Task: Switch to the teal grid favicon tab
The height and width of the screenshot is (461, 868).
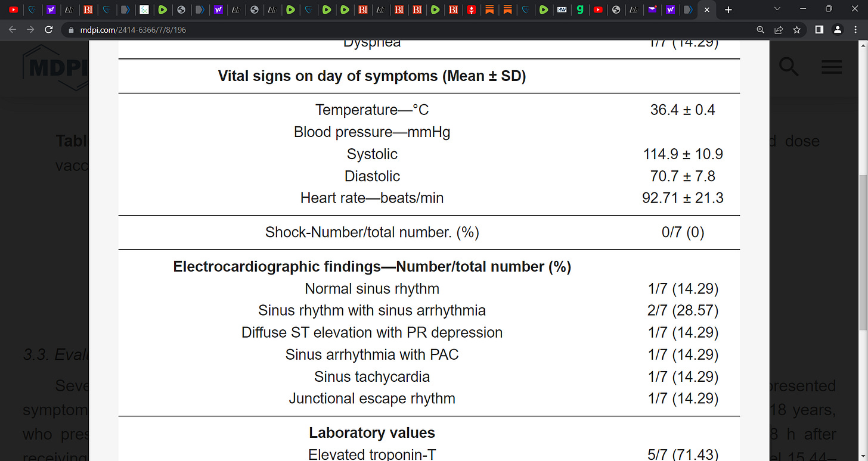Action: tap(143, 10)
